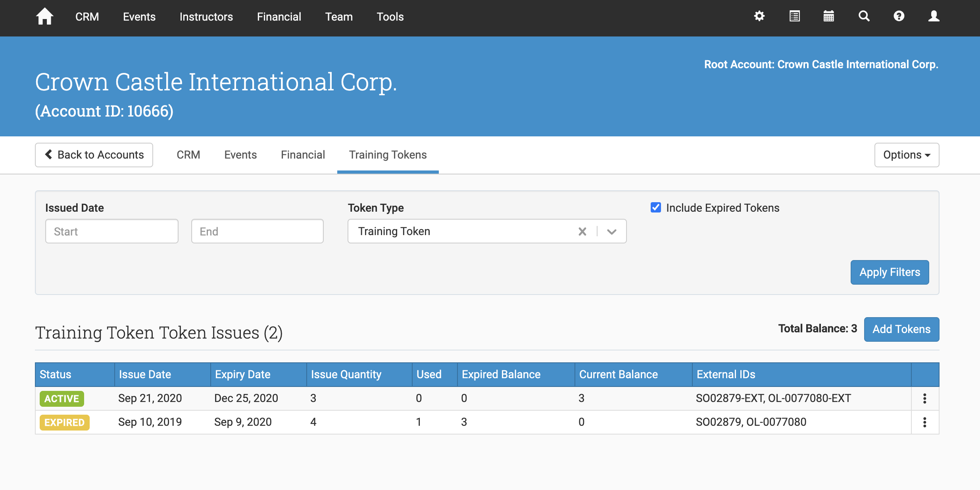The height and width of the screenshot is (490, 980).
Task: Open the Tools menu
Action: pos(390,17)
